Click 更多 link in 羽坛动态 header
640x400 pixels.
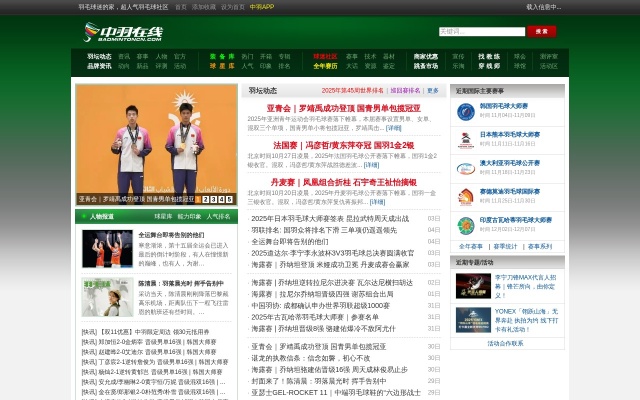tap(433, 90)
